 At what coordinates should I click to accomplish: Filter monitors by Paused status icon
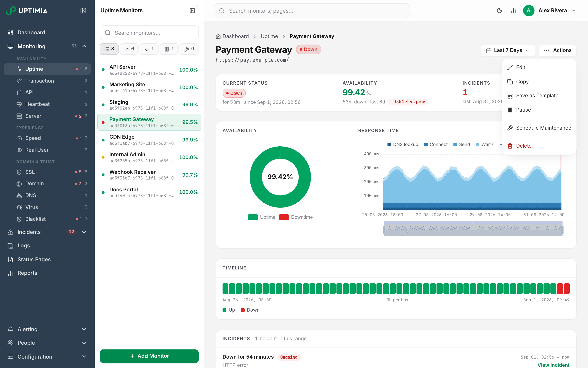click(x=169, y=49)
